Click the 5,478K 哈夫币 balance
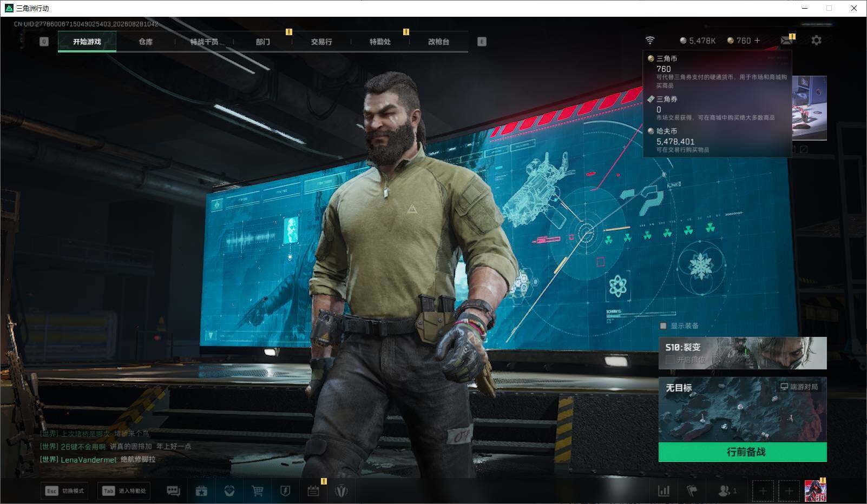 tap(698, 41)
